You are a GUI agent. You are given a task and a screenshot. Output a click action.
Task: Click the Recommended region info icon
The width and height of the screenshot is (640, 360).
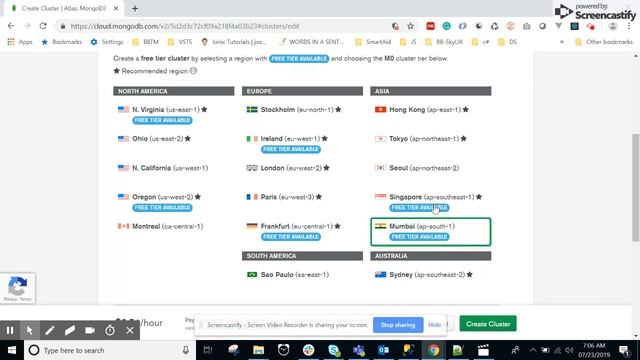(193, 71)
